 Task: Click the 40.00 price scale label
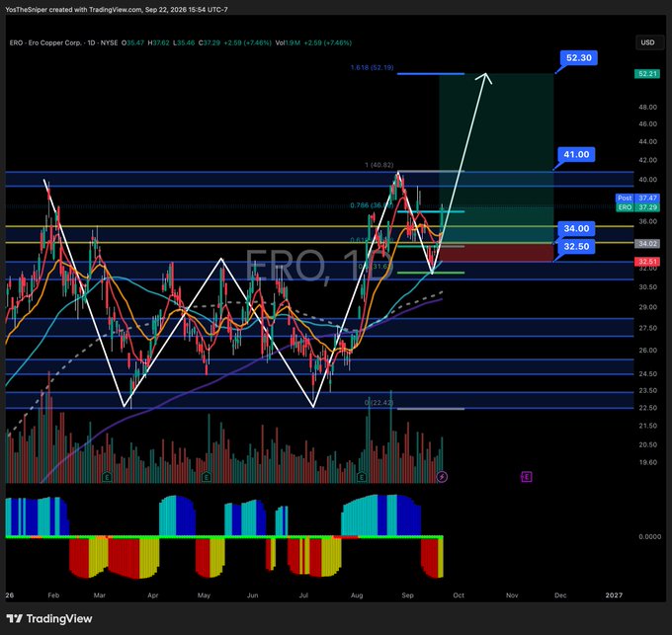[x=647, y=180]
